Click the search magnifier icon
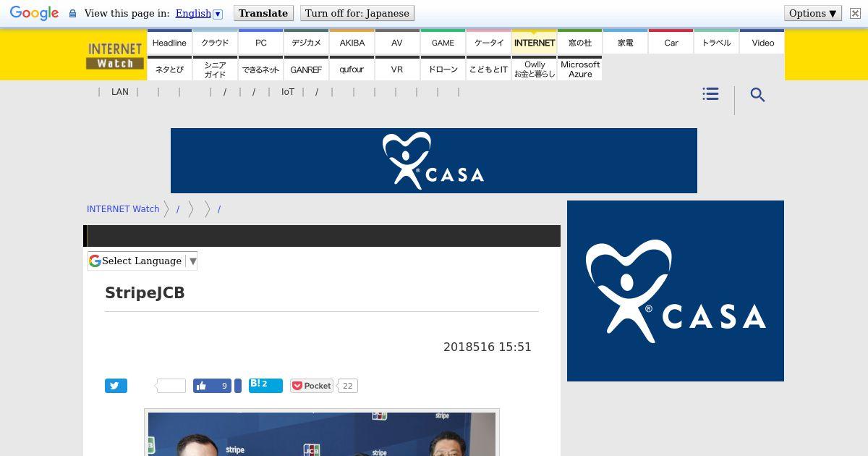The image size is (868, 456). pos(757,95)
